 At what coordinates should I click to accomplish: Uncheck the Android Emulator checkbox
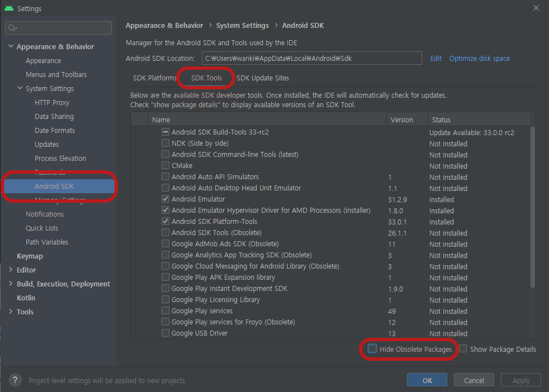coord(165,199)
